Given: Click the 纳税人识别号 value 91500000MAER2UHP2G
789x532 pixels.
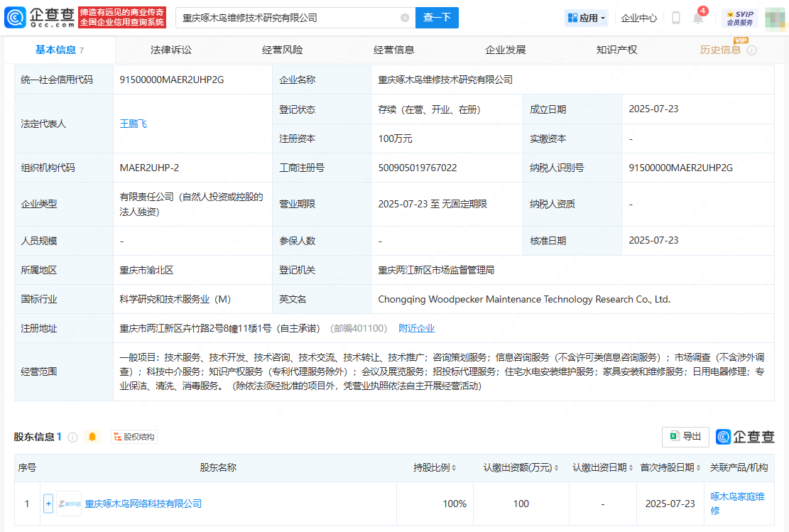Looking at the screenshot, I should [681, 168].
